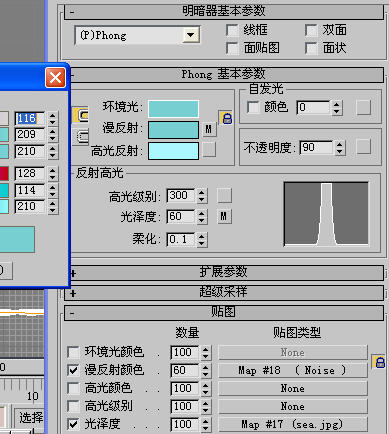This screenshot has height=434, width=389.
Task: Click the spinner beside 光泽度 60
Action: [x=202, y=217]
